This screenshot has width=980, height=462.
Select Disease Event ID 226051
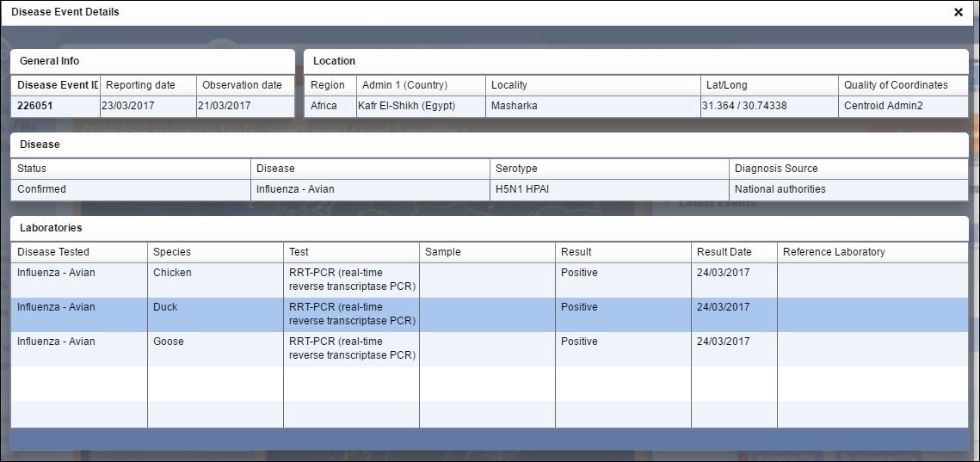click(56, 107)
